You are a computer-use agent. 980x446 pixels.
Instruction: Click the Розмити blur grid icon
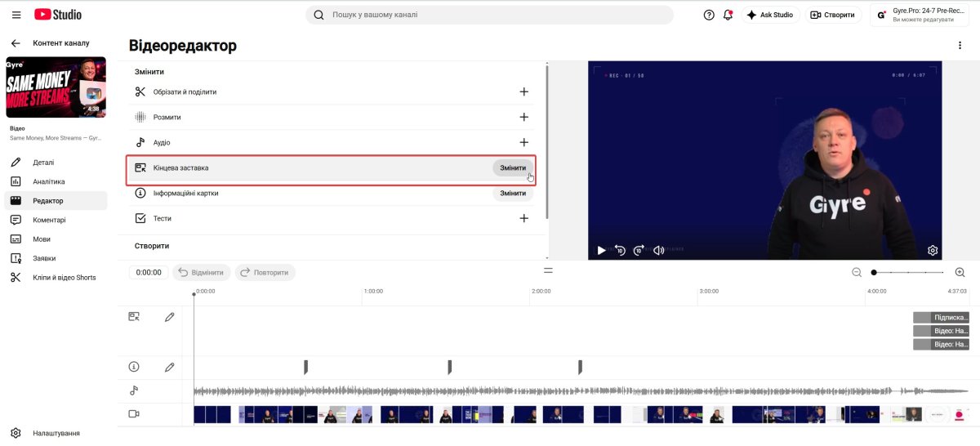(140, 117)
